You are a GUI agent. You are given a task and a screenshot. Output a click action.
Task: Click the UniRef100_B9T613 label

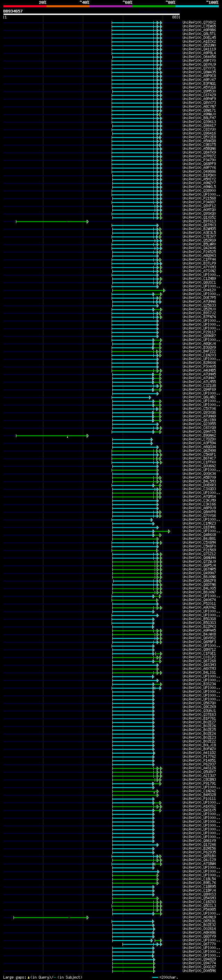pyautogui.click(x=199, y=221)
